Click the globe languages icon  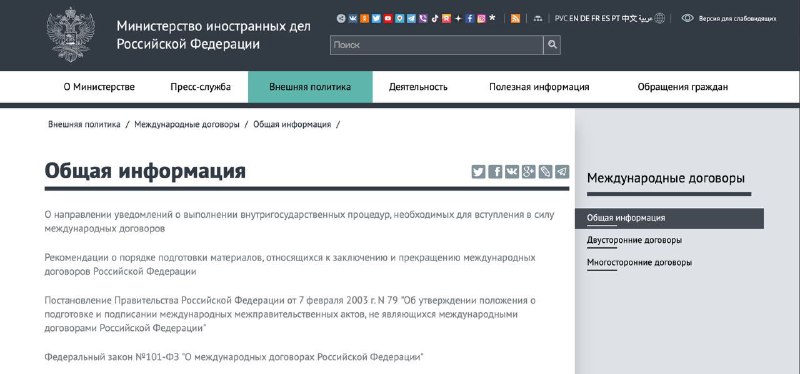tap(659, 19)
